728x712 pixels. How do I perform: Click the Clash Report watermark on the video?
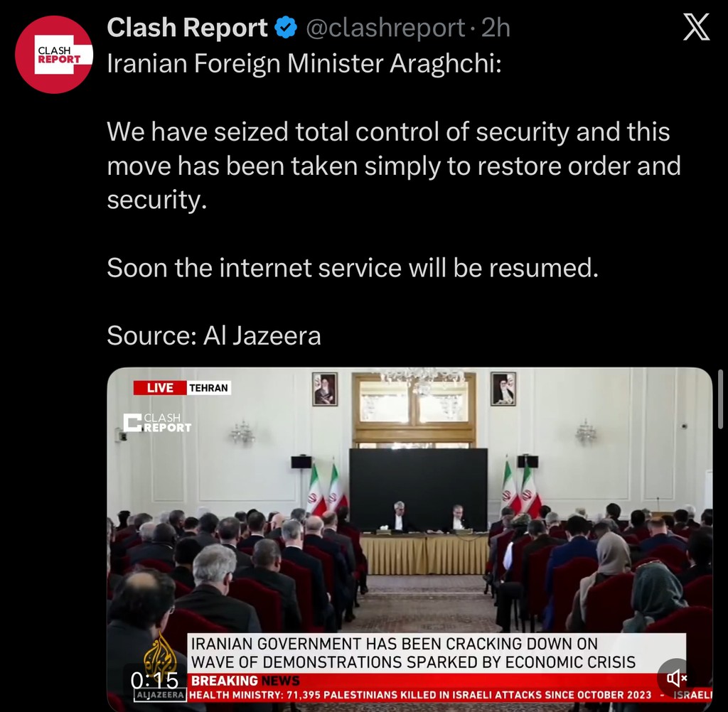pyautogui.click(x=157, y=423)
